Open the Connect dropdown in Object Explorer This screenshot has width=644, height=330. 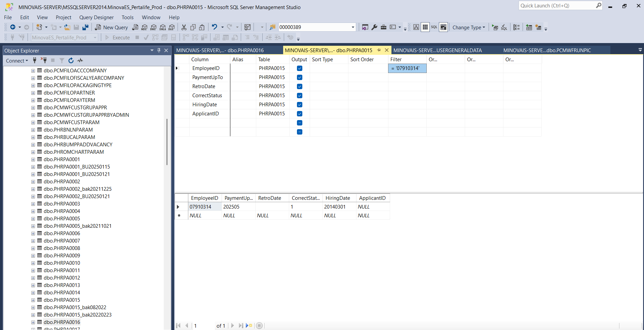pyautogui.click(x=17, y=61)
